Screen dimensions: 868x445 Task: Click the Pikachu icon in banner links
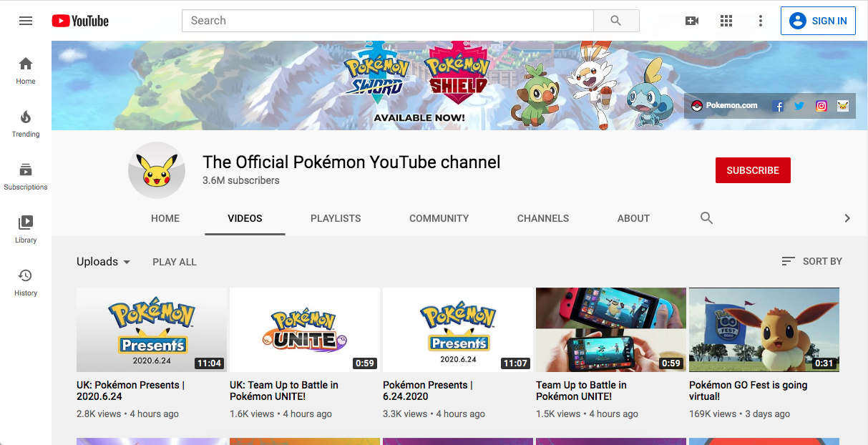[843, 106]
